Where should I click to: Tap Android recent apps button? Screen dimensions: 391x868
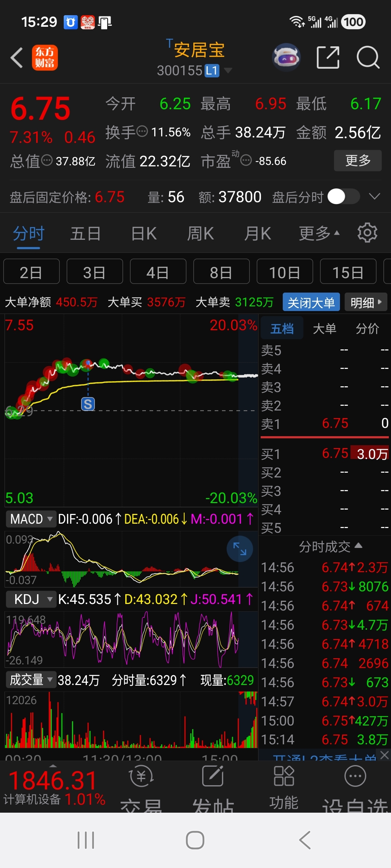tap(86, 840)
